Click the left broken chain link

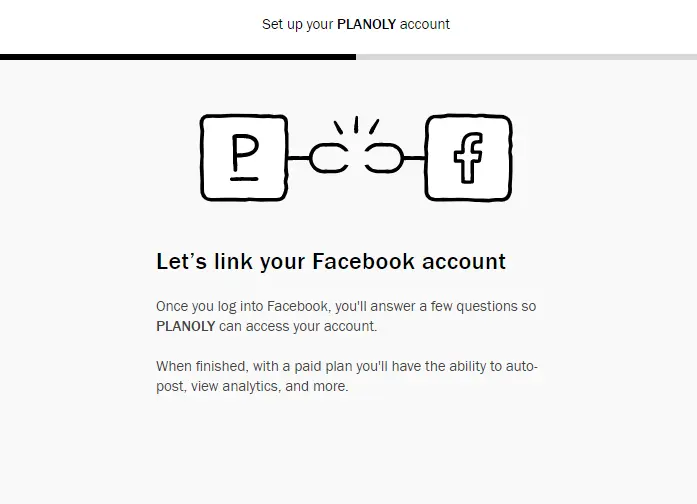tap(329, 158)
